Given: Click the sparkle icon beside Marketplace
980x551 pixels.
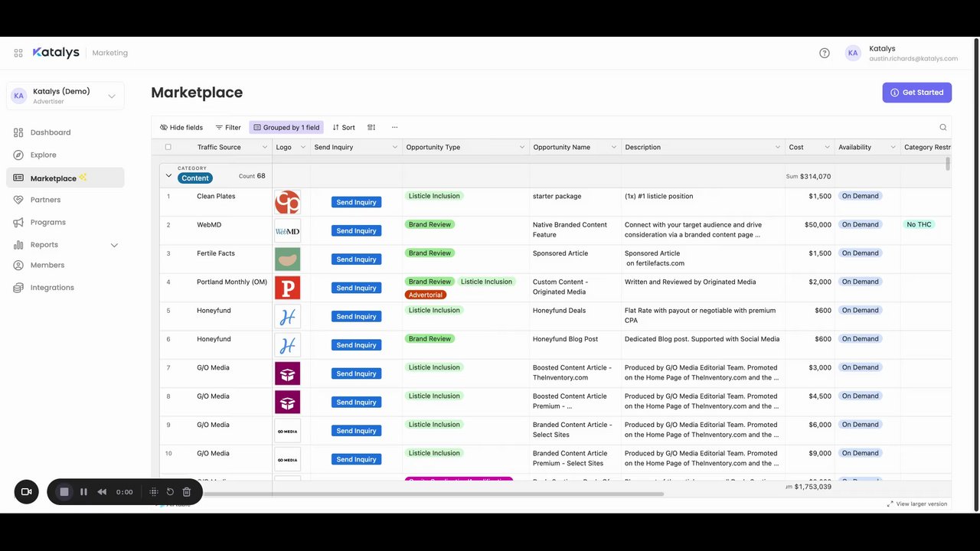Looking at the screenshot, I should point(83,178).
